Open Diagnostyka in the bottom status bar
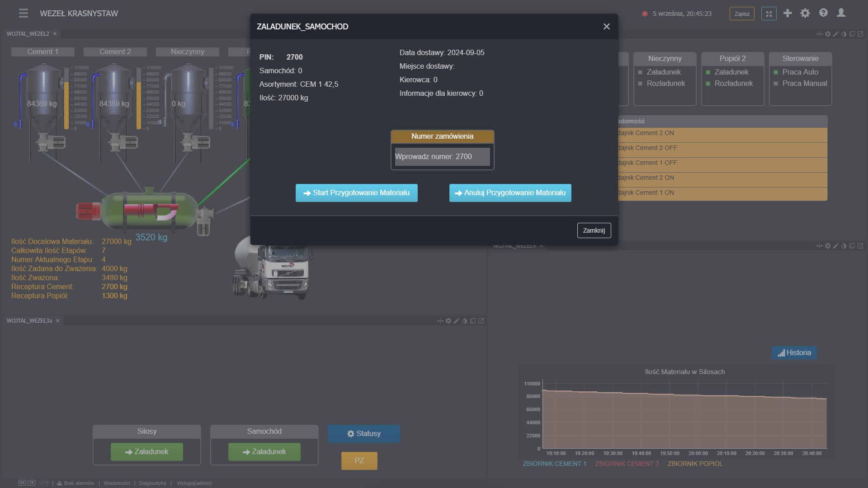Viewport: 868px width, 488px height. tap(152, 483)
